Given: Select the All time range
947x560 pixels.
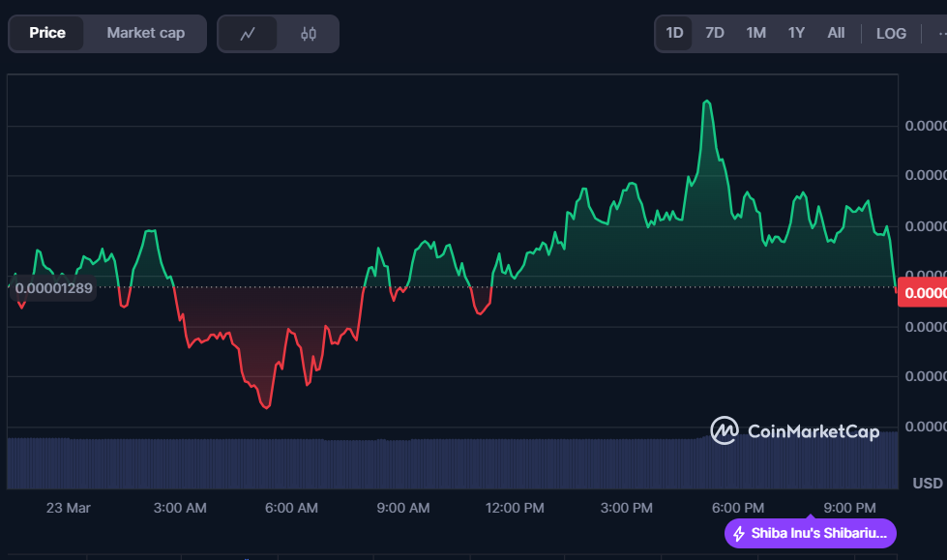Looking at the screenshot, I should coord(836,33).
